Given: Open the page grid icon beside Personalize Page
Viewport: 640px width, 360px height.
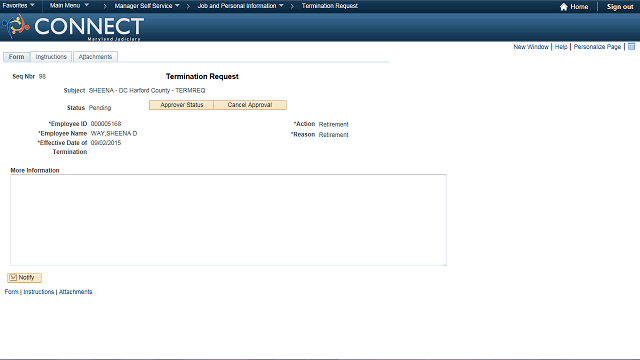Looking at the screenshot, I should tap(631, 47).
